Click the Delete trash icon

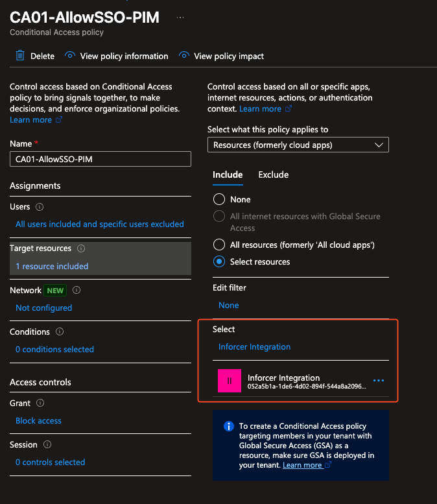20,56
